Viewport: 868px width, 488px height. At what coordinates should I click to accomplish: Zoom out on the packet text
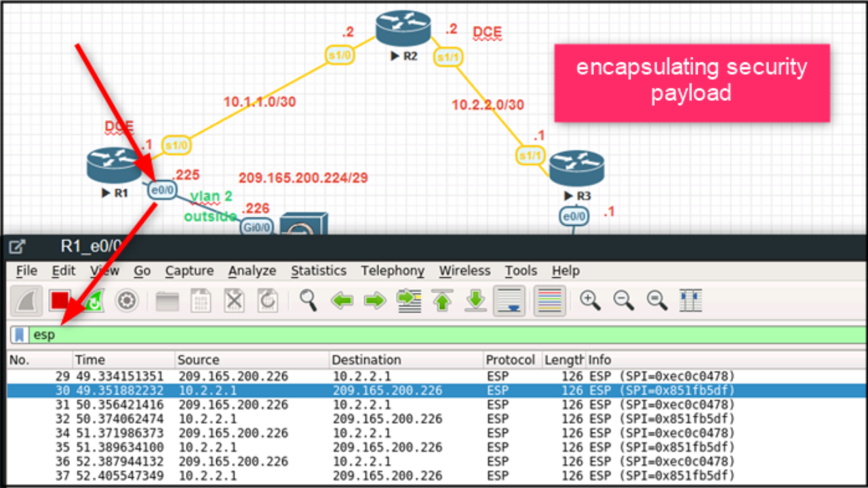pos(623,300)
